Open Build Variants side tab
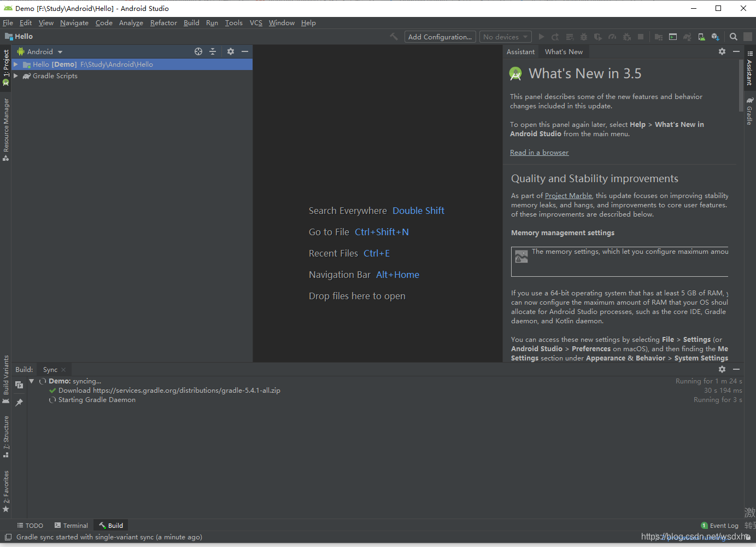The width and height of the screenshot is (756, 547). [x=6, y=380]
